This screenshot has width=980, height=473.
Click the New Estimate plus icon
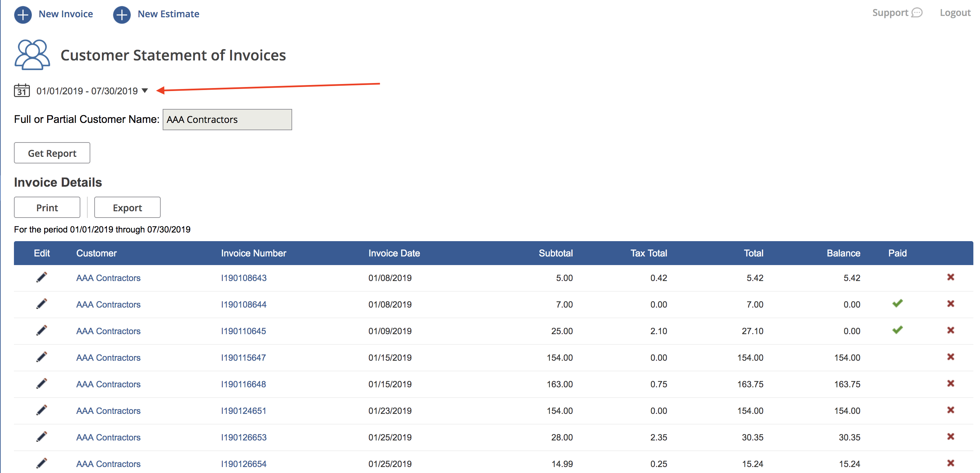[x=122, y=15]
